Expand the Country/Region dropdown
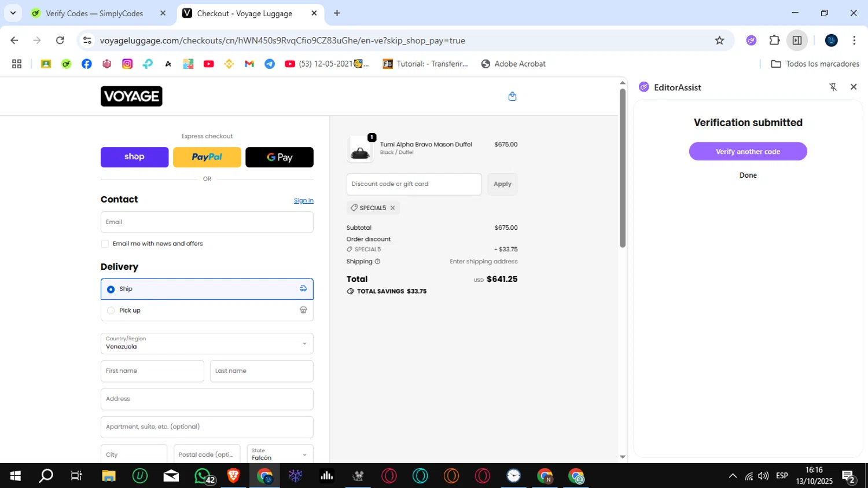Screen dimensions: 868x488 [207, 343]
